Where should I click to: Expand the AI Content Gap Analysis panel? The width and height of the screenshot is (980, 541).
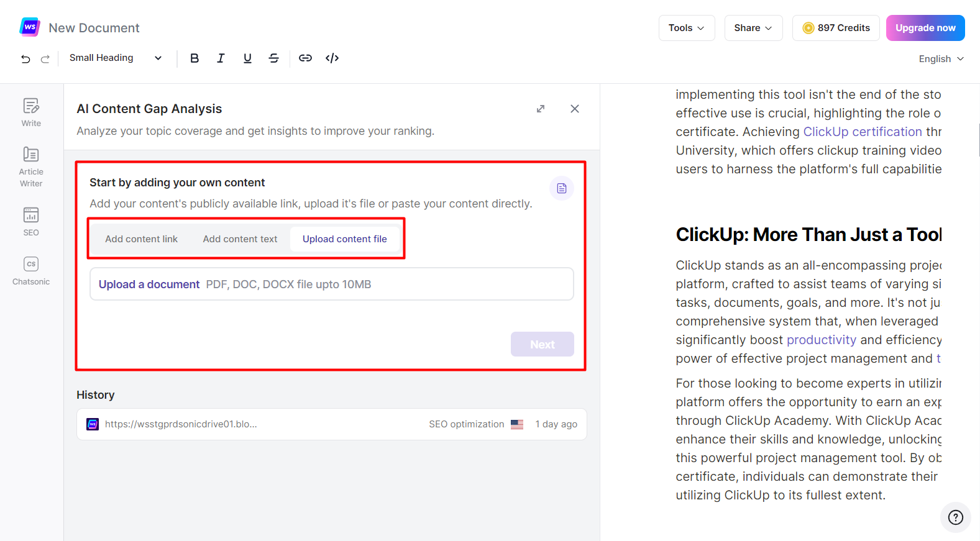point(541,109)
